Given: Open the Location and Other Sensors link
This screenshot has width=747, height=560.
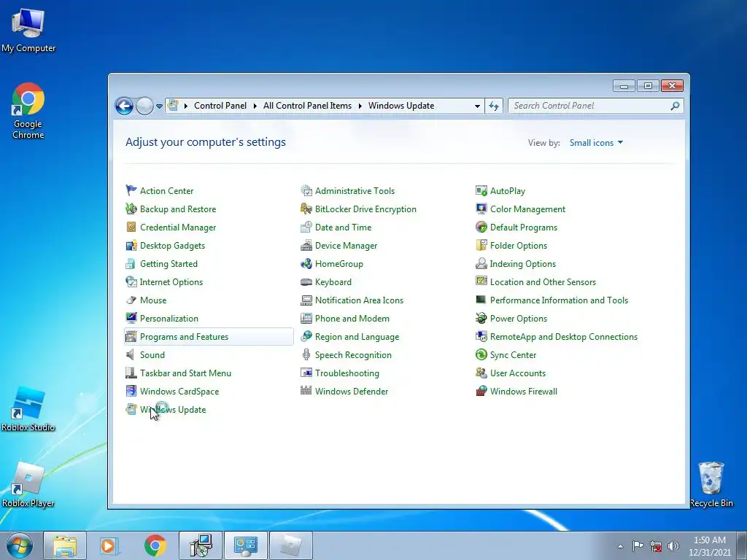Looking at the screenshot, I should 543,282.
